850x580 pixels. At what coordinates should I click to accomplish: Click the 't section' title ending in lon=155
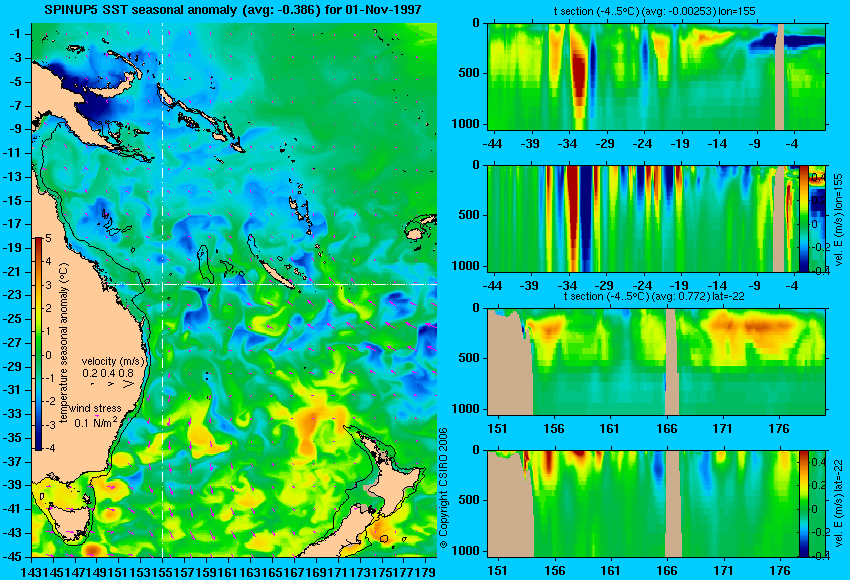[654, 11]
